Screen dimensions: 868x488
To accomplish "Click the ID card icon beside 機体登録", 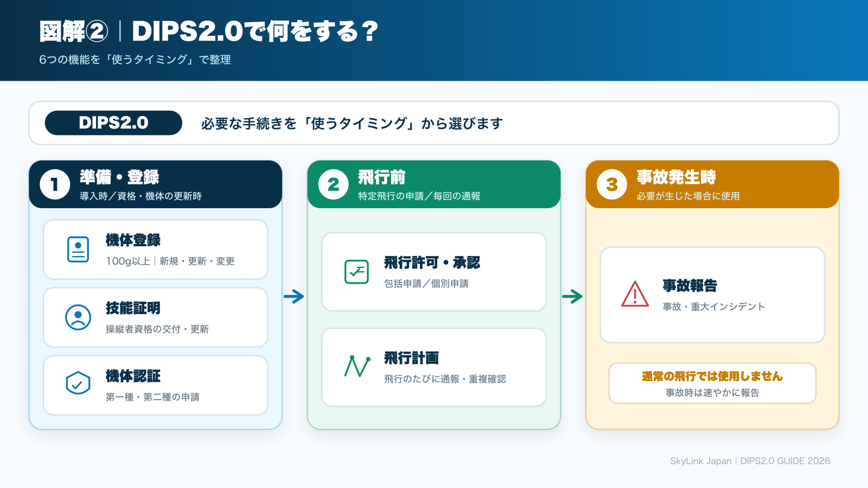I will [78, 249].
